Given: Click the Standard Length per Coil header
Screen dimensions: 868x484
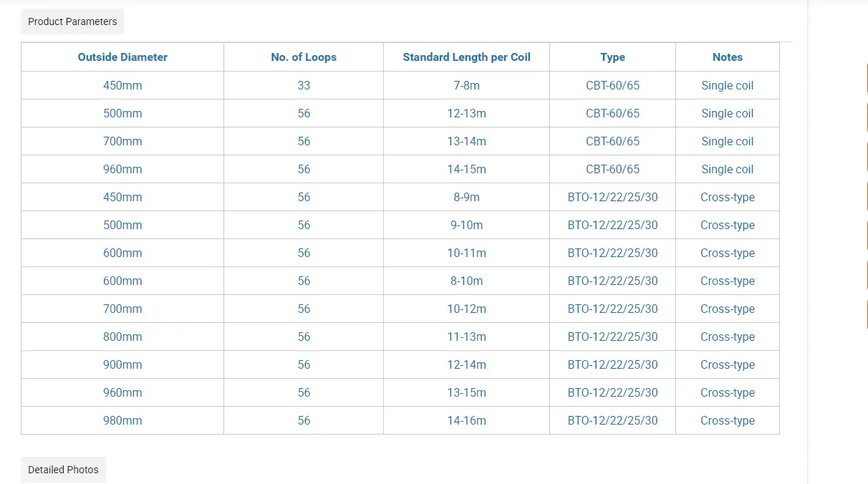Looking at the screenshot, I should pos(466,57).
